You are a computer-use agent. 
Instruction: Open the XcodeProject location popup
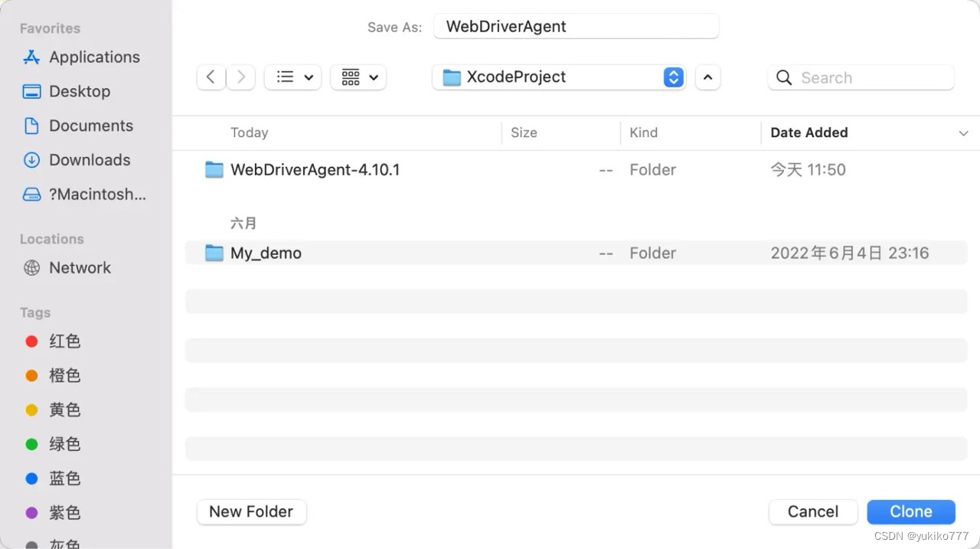pos(559,77)
